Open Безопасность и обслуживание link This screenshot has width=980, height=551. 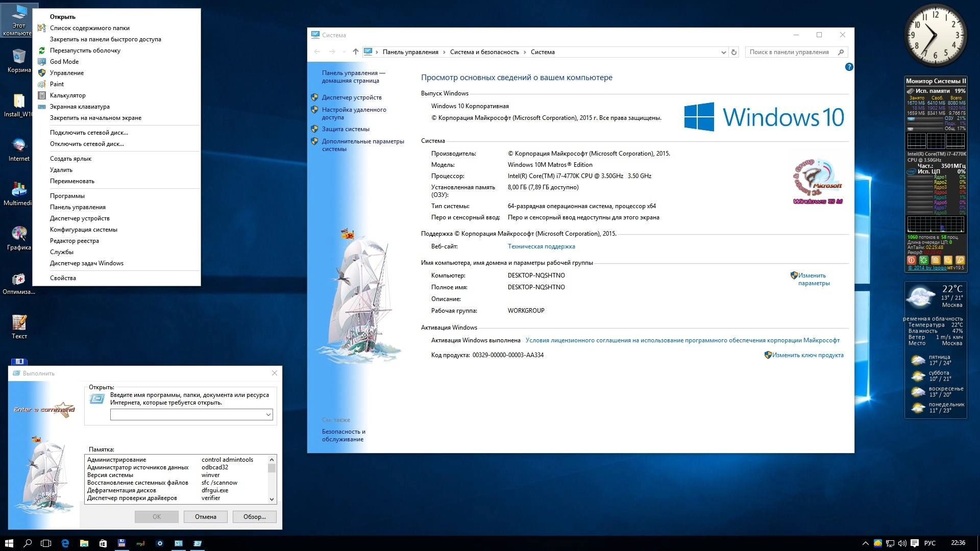click(344, 435)
